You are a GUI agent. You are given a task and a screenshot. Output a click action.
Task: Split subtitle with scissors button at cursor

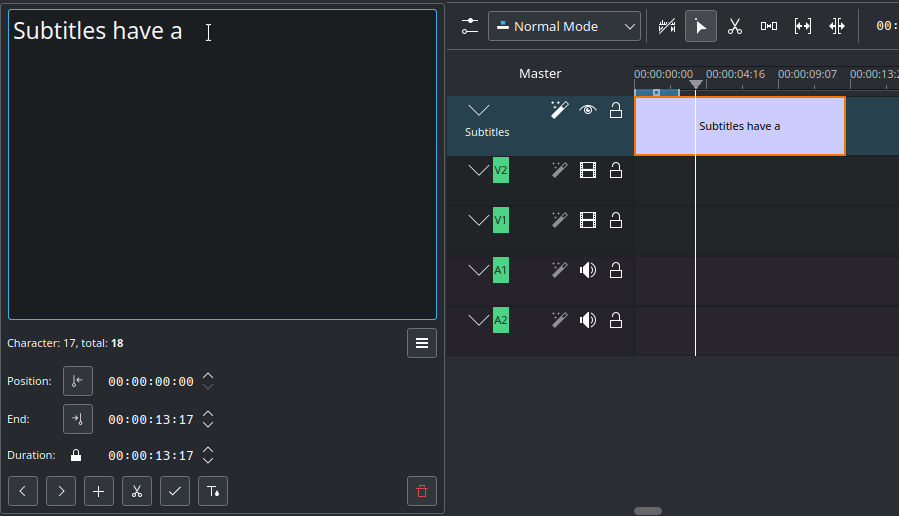click(137, 491)
